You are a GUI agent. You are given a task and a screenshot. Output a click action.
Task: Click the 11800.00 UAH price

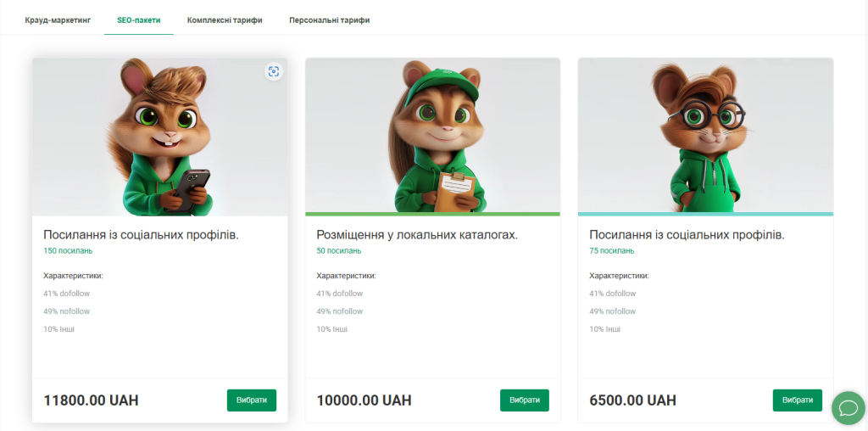(91, 400)
